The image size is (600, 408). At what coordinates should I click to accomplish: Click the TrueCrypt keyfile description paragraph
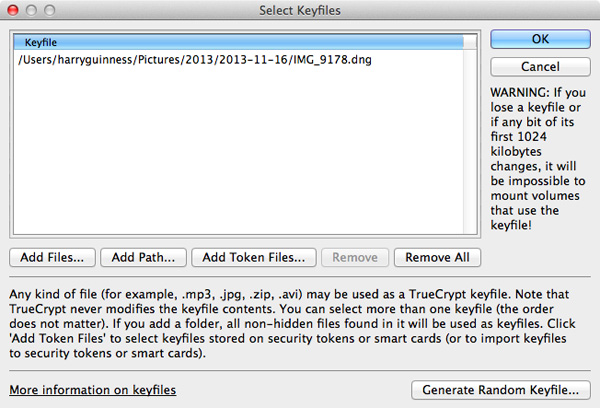tap(292, 323)
